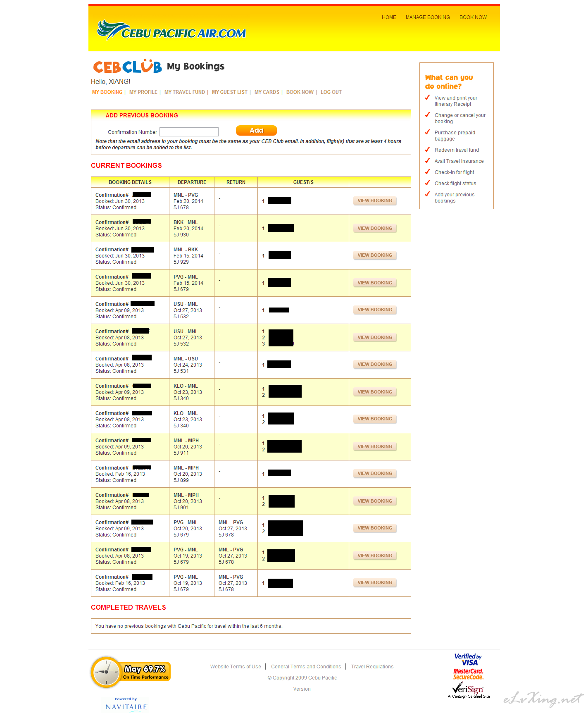Click the RETURN column header
Screen dimensions: 588x713
[x=236, y=182]
